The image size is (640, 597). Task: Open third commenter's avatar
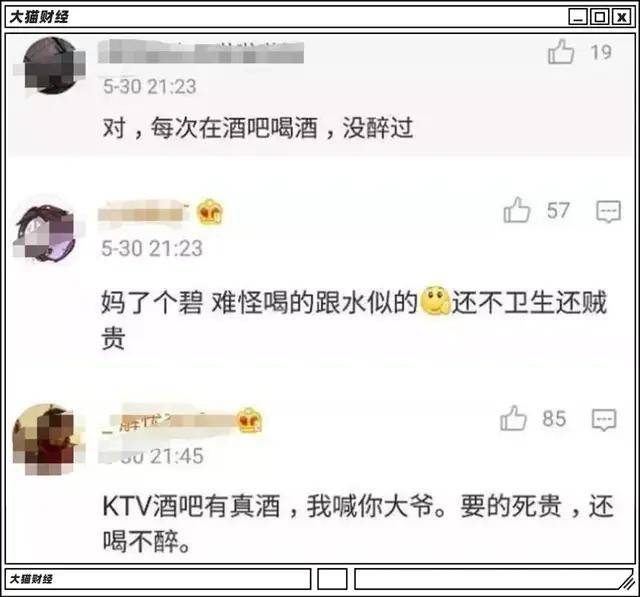click(x=46, y=439)
